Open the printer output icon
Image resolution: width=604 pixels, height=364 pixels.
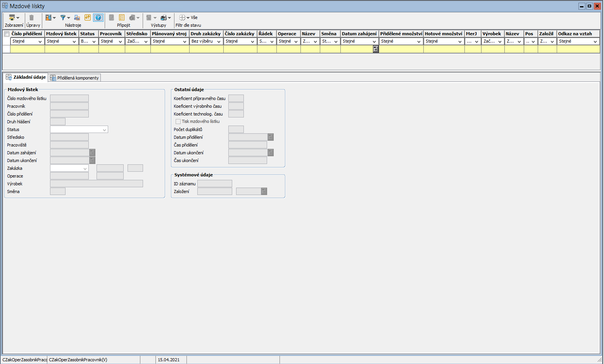(164, 18)
